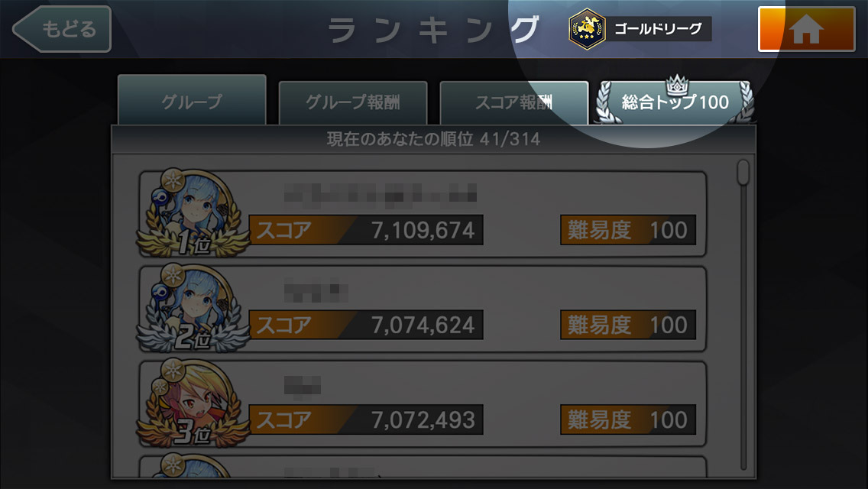The height and width of the screenshot is (489, 868).
Task: Click the 現在のあなたの順位 41/314 banner
Action: 433,139
